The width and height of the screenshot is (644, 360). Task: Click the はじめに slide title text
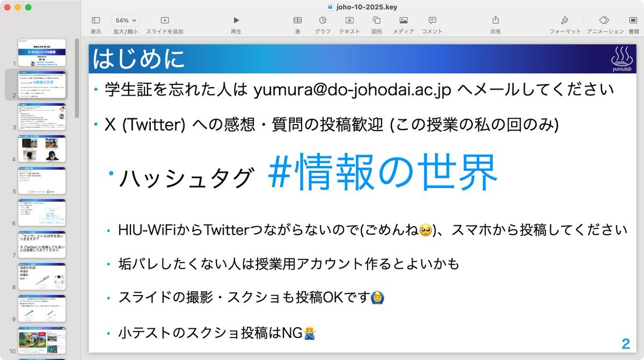point(138,59)
